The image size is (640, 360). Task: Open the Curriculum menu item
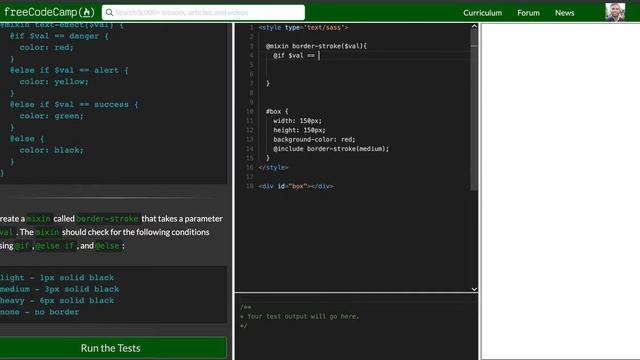(482, 13)
